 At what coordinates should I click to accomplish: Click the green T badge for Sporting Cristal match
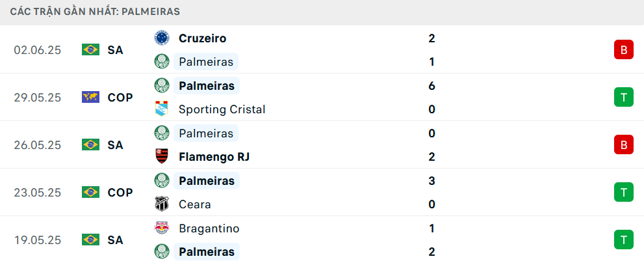click(x=623, y=97)
